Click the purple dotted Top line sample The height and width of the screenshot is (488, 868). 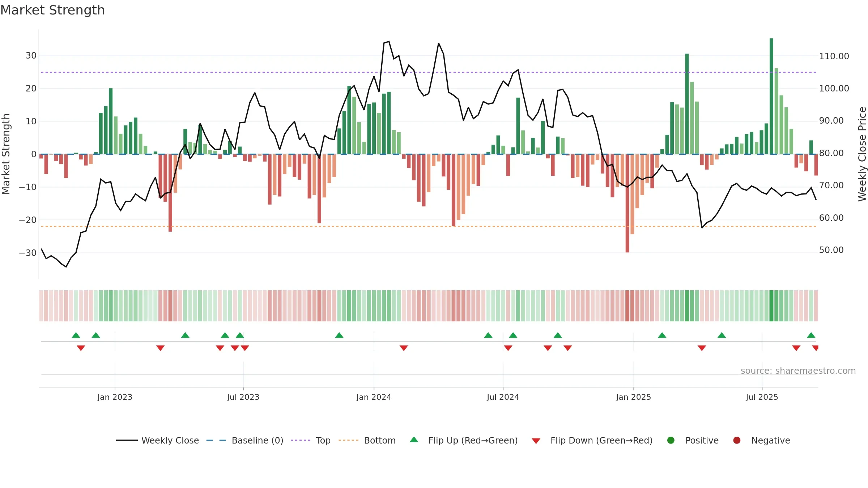[301, 440]
